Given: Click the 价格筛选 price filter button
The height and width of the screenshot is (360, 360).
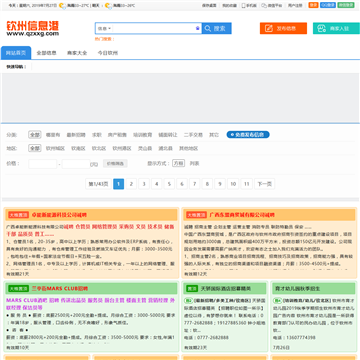Looking at the screenshot, I should click(115, 164).
